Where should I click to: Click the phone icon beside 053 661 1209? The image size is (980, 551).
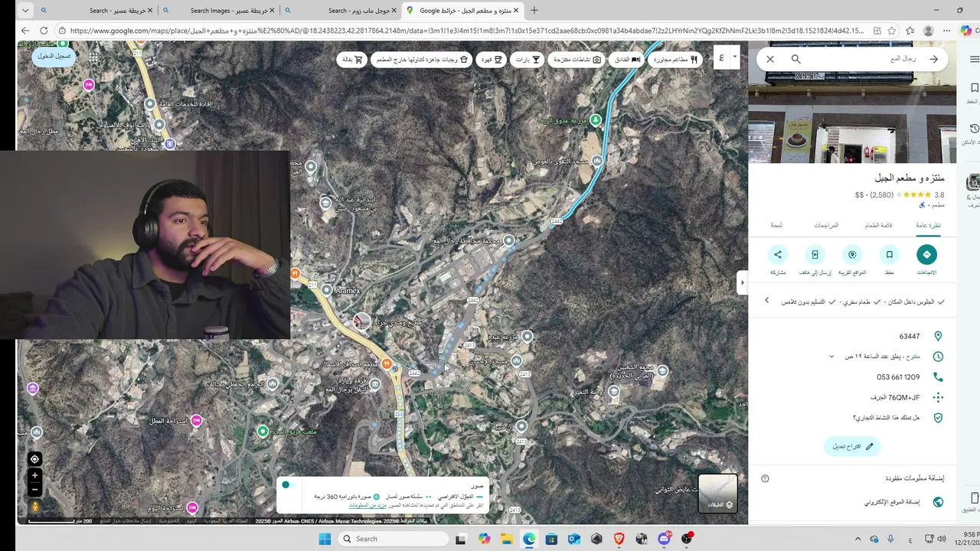click(x=938, y=377)
